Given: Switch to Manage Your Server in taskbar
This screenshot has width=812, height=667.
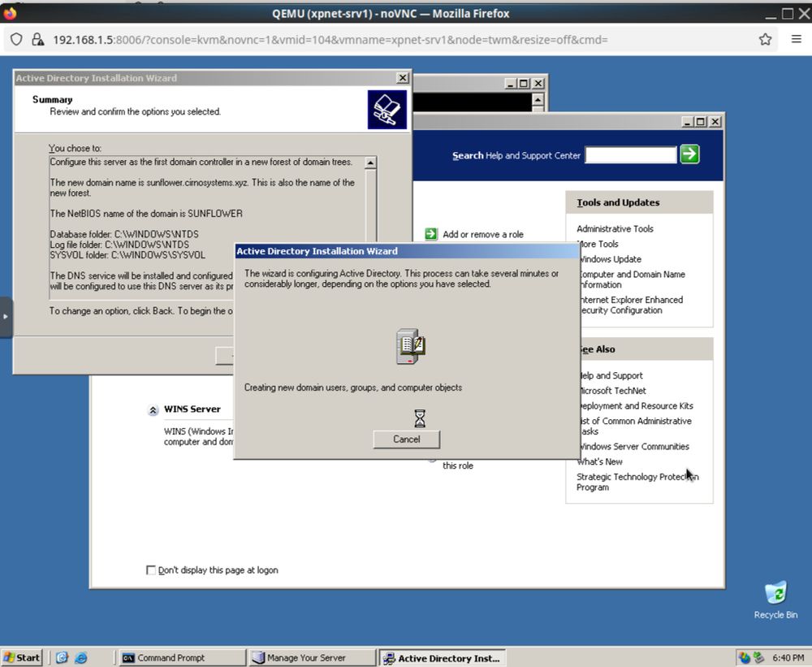Looking at the screenshot, I should pyautogui.click(x=312, y=658).
